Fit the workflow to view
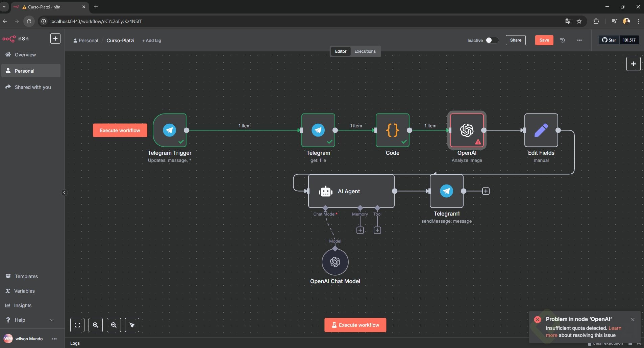The width and height of the screenshot is (644, 348). tap(77, 325)
